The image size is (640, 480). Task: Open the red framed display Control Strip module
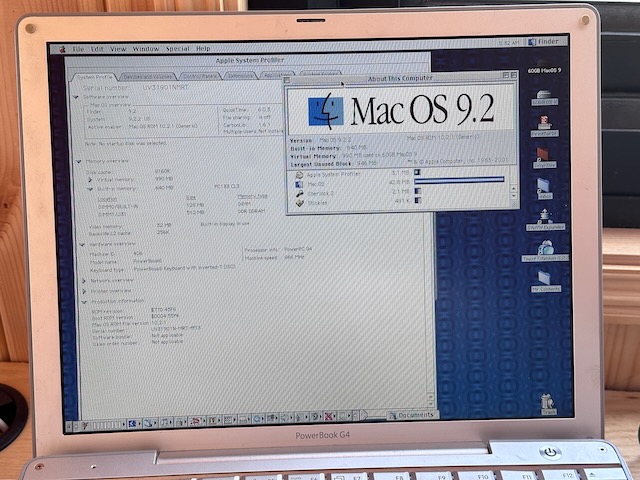pyautogui.click(x=212, y=421)
